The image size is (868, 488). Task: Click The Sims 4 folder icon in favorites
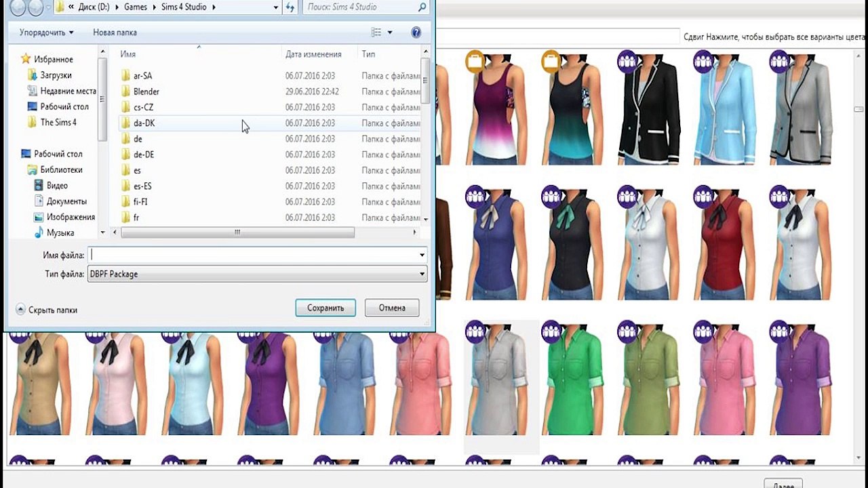coord(32,122)
